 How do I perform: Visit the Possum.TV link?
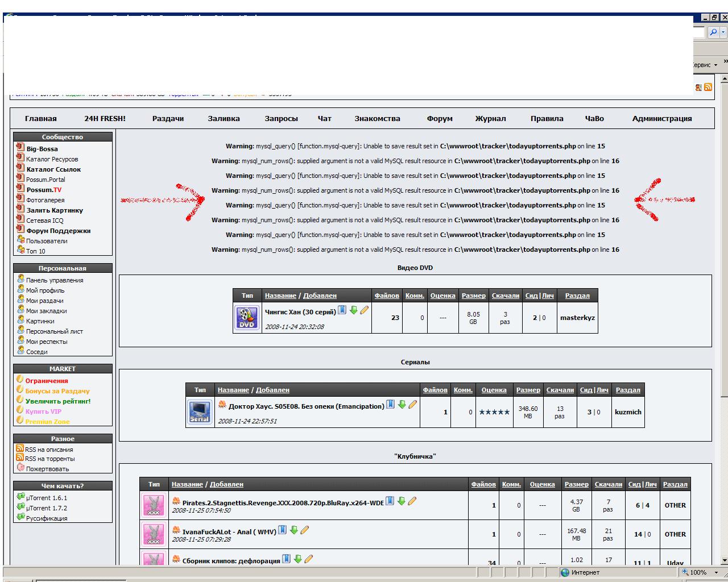(x=44, y=190)
